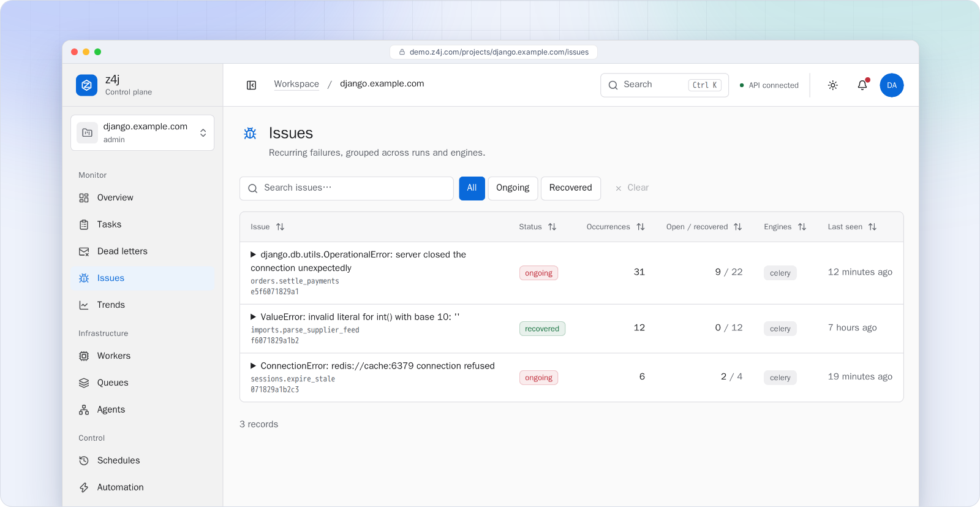The width and height of the screenshot is (980, 507).
Task: Click celery tag on ConnectionError row
Action: (x=780, y=378)
